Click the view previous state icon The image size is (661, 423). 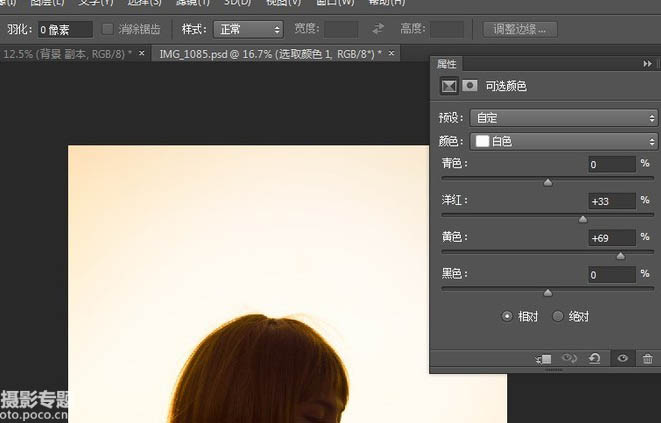pyautogui.click(x=570, y=358)
